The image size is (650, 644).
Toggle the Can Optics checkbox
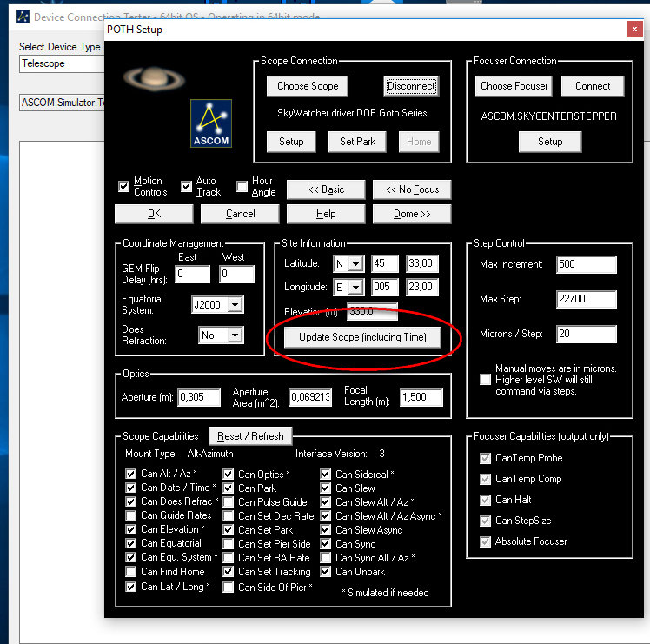point(228,474)
